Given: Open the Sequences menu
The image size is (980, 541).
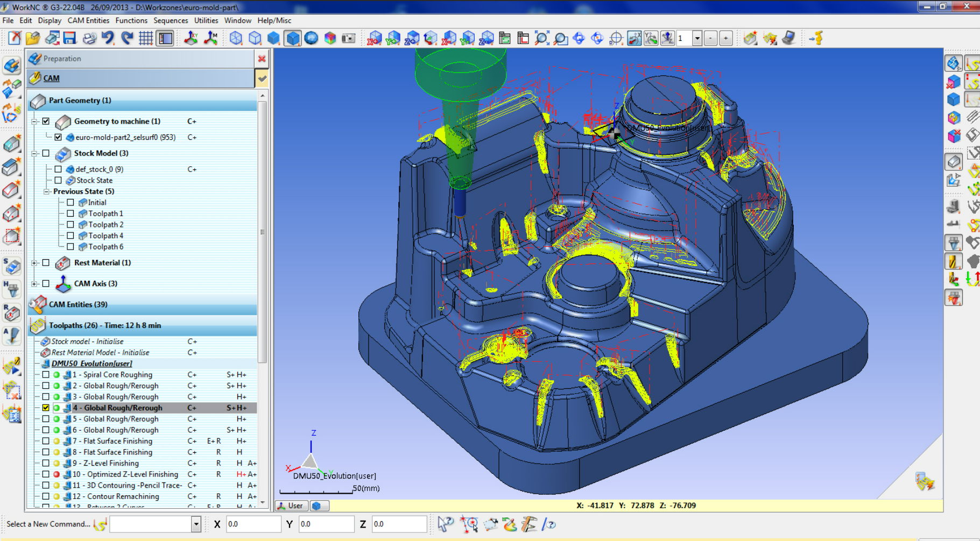Looking at the screenshot, I should (x=171, y=20).
